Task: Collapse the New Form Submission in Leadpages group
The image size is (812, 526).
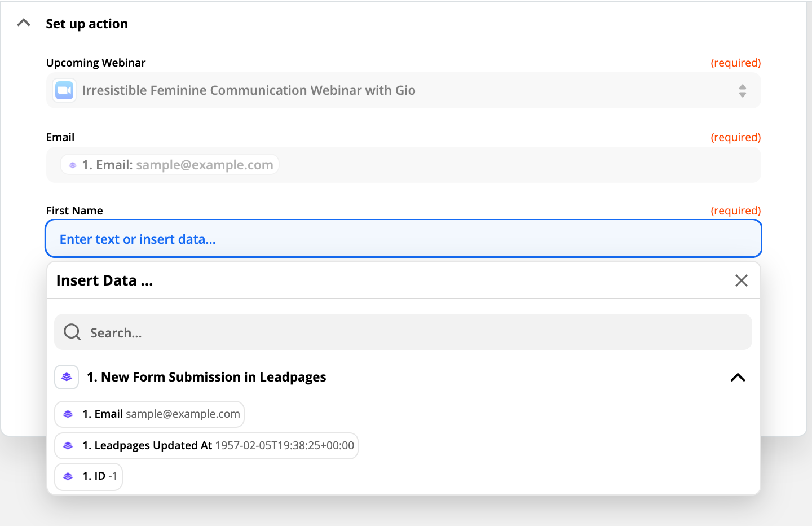Action: tap(738, 378)
